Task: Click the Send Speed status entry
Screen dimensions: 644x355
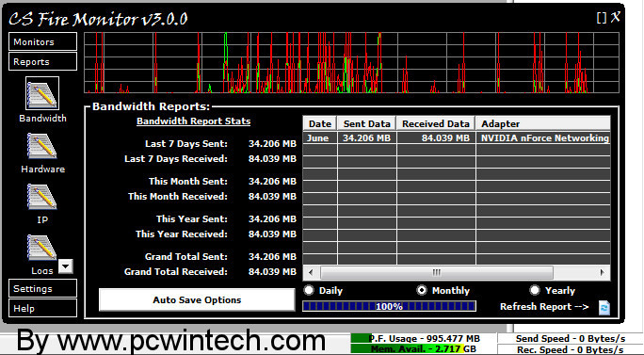Action: [571, 338]
